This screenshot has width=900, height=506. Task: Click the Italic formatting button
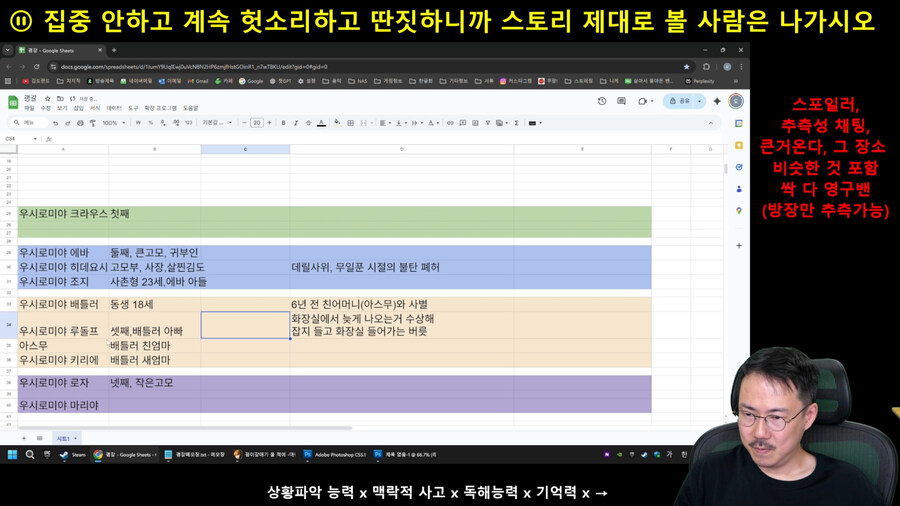[x=296, y=123]
